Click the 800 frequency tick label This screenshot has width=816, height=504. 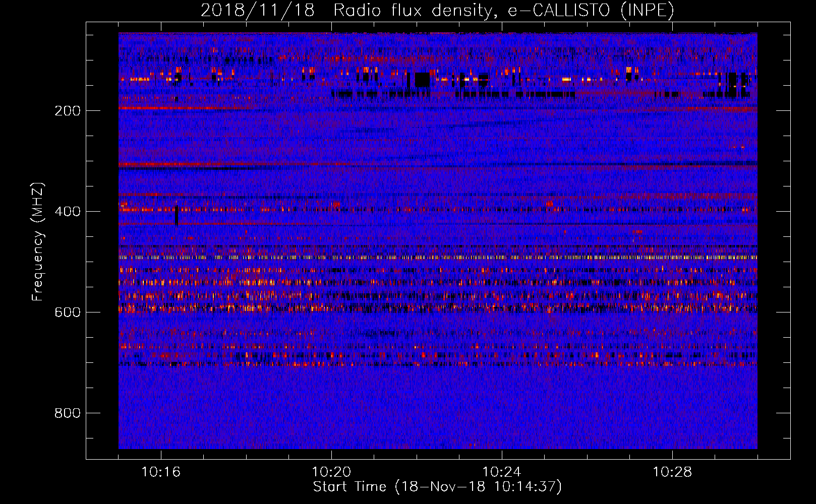(68, 413)
